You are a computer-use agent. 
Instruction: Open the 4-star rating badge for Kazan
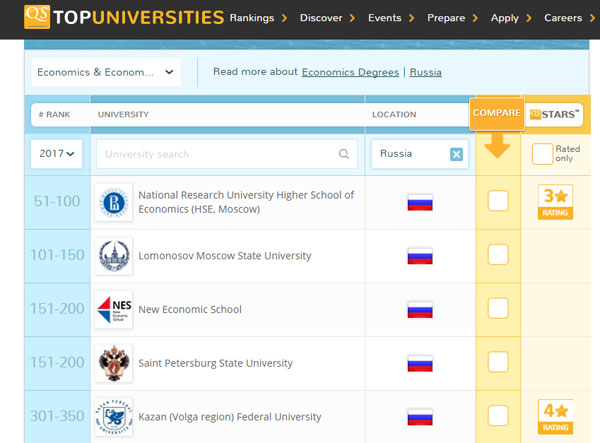555,417
